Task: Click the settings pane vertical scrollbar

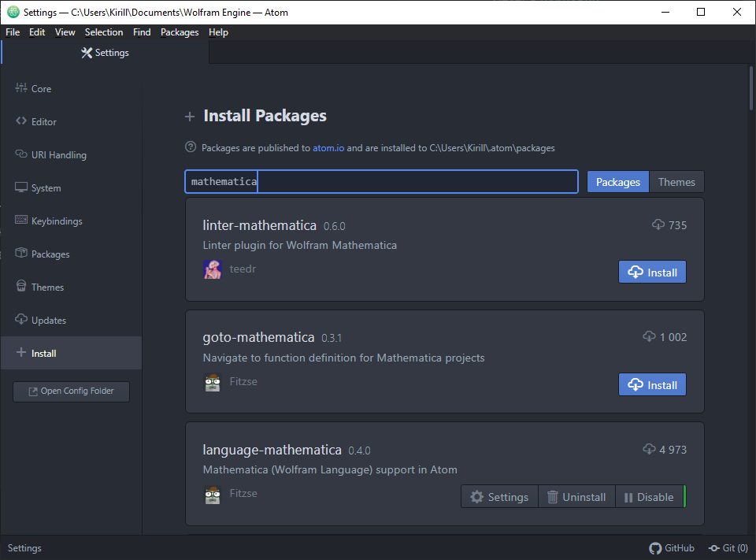Action: (x=751, y=89)
